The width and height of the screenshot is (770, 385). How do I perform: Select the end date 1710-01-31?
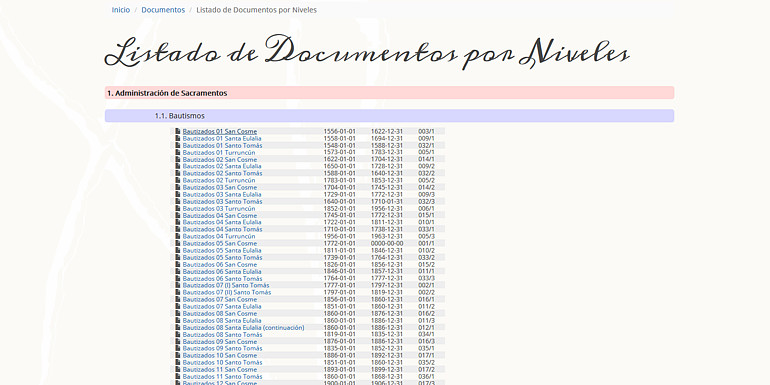pyautogui.click(x=387, y=201)
